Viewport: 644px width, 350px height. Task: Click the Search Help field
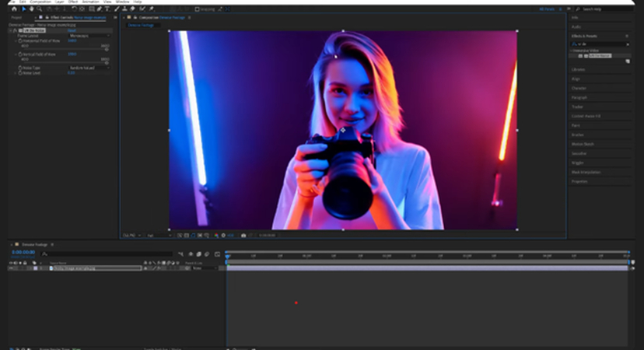click(604, 9)
